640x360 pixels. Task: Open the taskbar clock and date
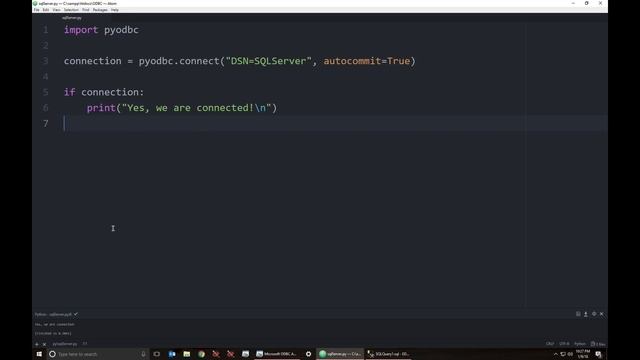[x=583, y=354]
